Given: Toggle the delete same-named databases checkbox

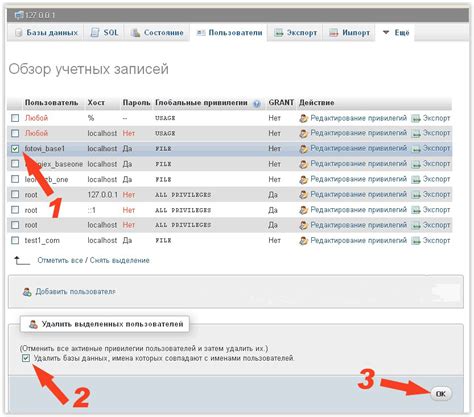Looking at the screenshot, I should click(26, 358).
